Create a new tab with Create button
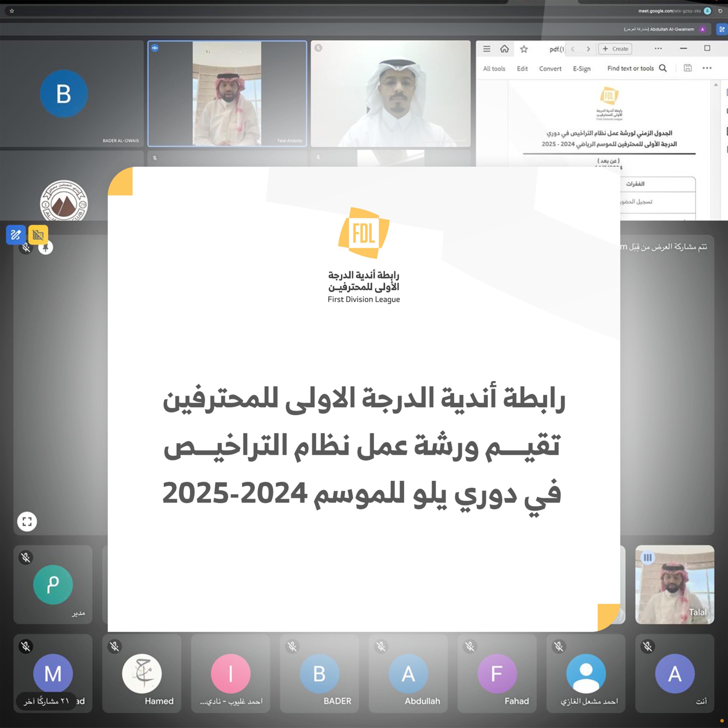728x728 pixels. click(x=615, y=49)
